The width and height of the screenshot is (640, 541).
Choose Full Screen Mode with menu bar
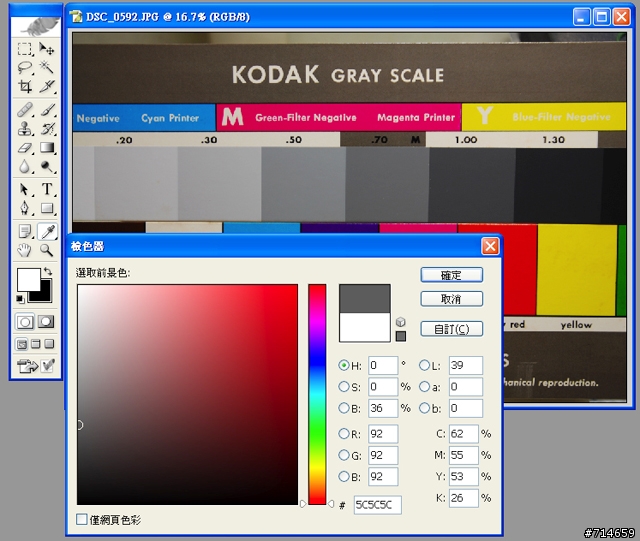click(x=36, y=344)
